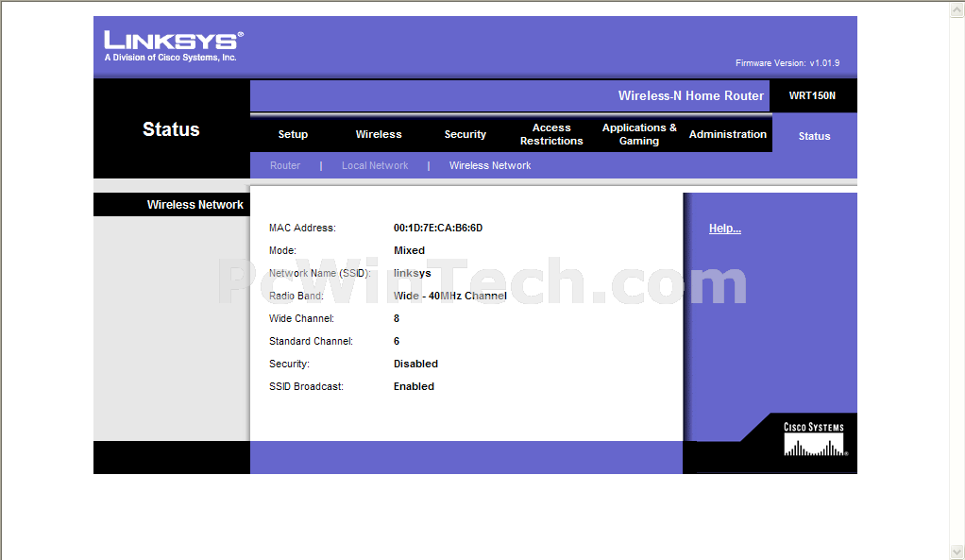Click the 'Wireless-N Home Router' title
This screenshot has height=560, width=965.
tap(691, 95)
